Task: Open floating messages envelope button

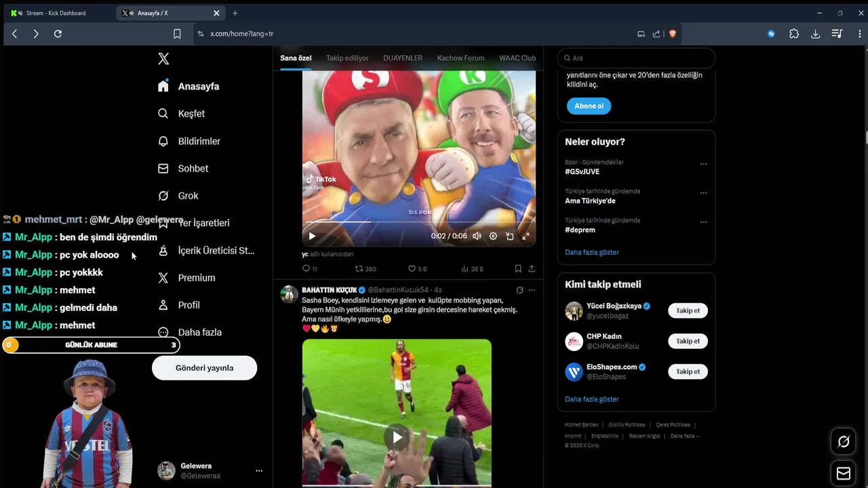Action: pos(844,473)
